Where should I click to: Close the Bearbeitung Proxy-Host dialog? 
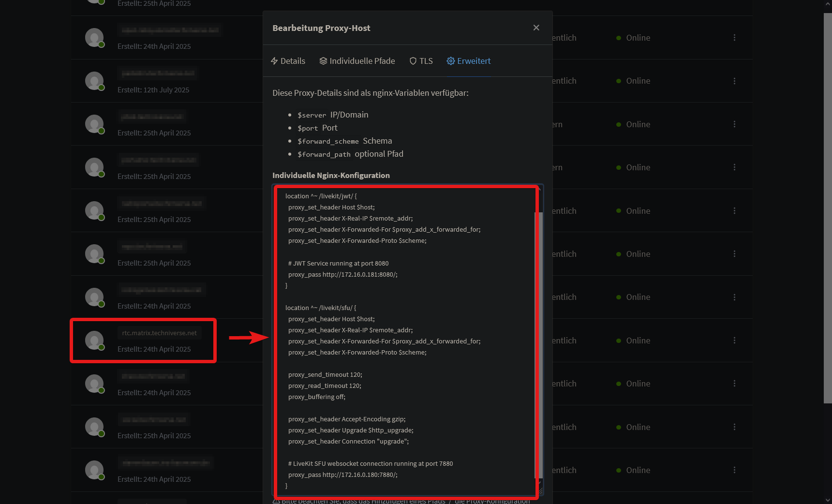(536, 28)
